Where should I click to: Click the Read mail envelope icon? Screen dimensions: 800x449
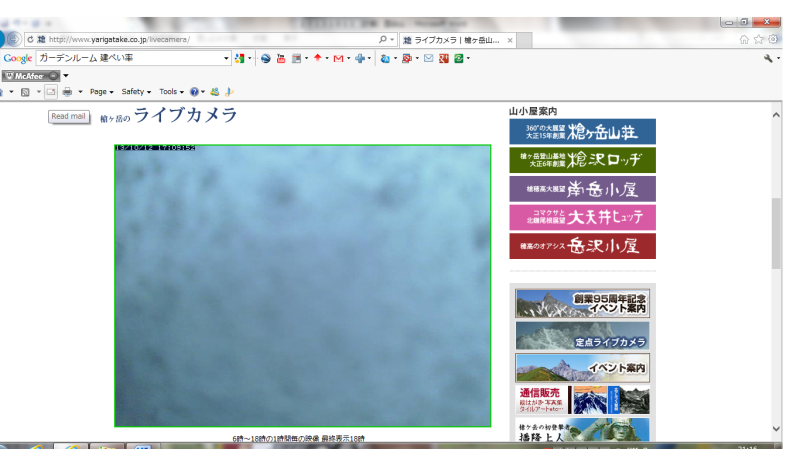coord(50,91)
